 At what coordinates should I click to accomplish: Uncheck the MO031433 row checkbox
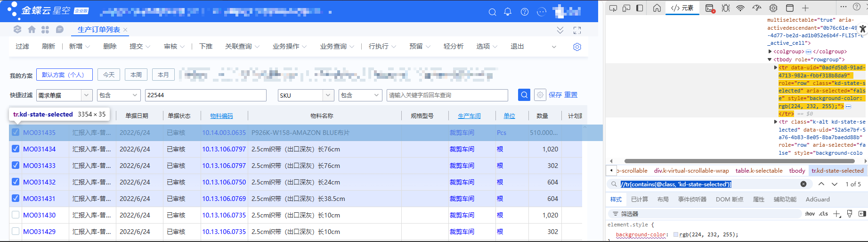pos(16,165)
